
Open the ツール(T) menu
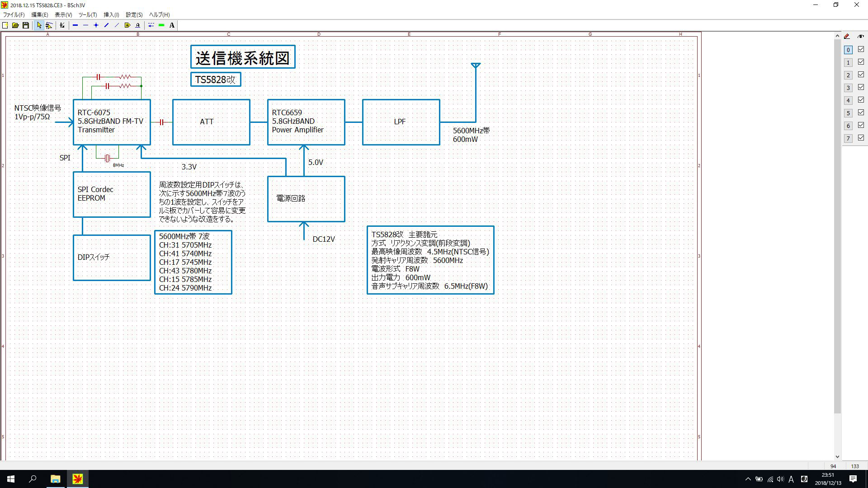point(88,15)
